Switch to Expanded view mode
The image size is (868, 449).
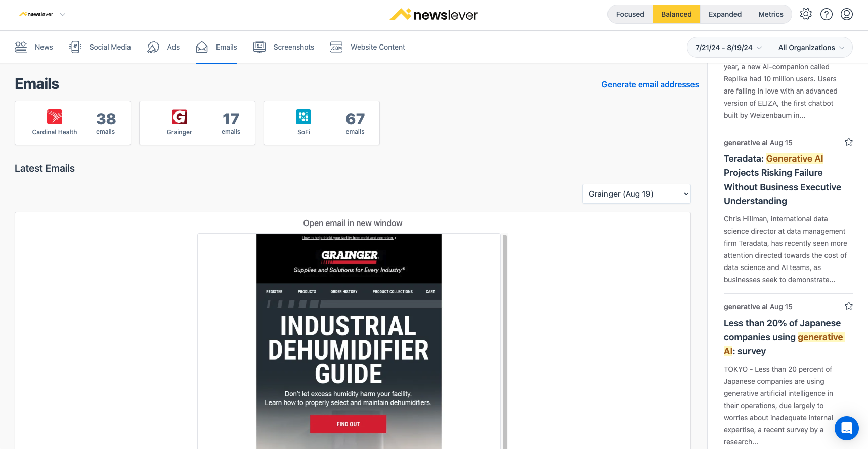pyautogui.click(x=725, y=14)
